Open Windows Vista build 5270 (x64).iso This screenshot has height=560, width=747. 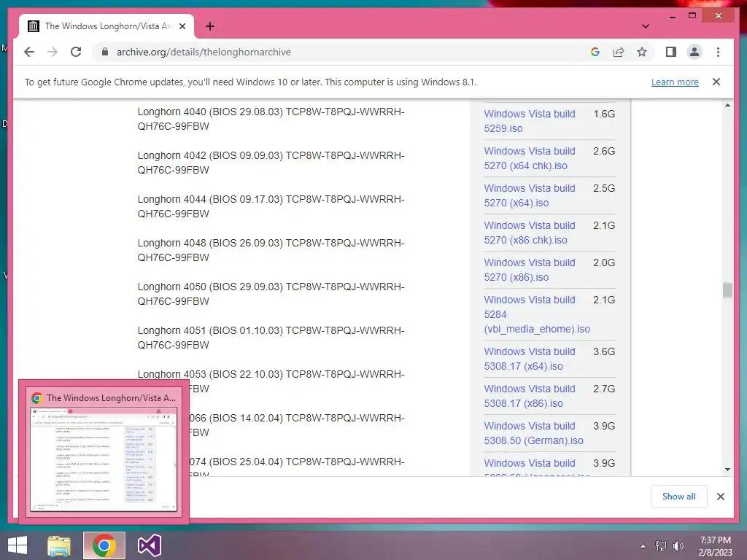click(x=530, y=195)
